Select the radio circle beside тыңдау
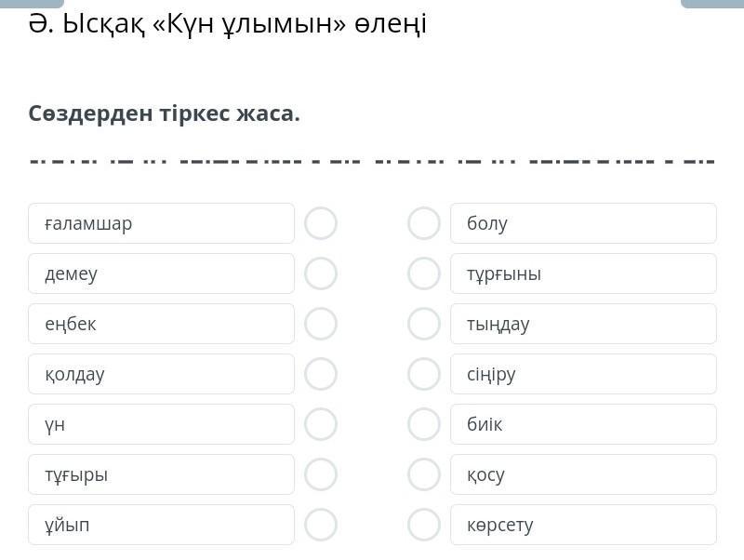 coord(424,324)
